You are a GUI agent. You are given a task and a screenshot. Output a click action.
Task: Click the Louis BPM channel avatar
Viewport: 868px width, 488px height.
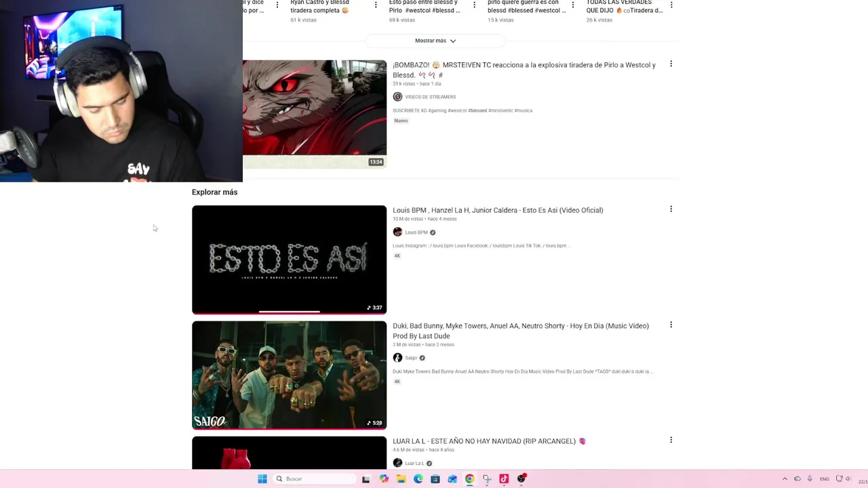pyautogui.click(x=397, y=232)
